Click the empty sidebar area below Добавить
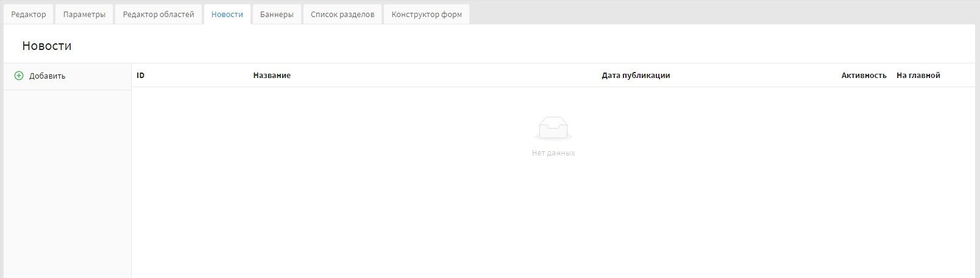This screenshot has width=980, height=278. 67,183
